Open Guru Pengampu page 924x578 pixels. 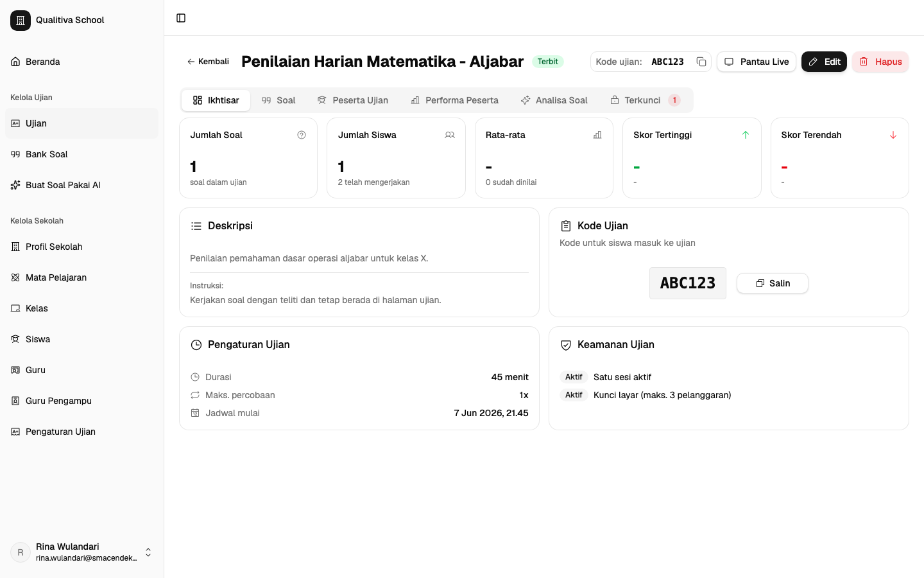click(81, 401)
